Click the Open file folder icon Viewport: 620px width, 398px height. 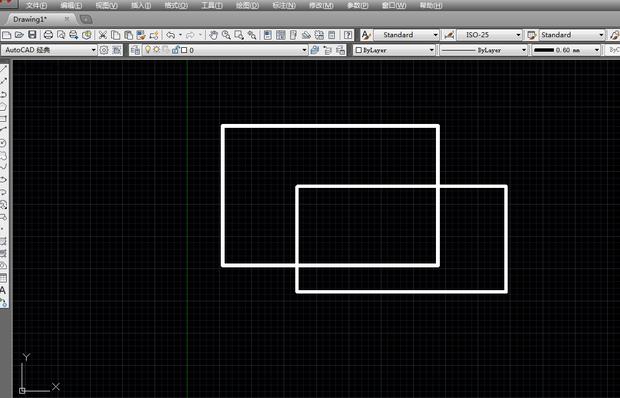point(19,35)
